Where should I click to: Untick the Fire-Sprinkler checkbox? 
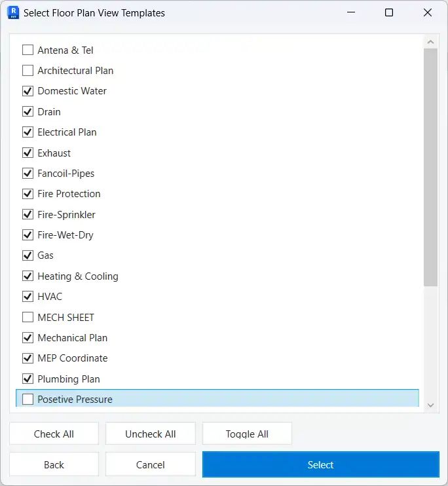(28, 214)
